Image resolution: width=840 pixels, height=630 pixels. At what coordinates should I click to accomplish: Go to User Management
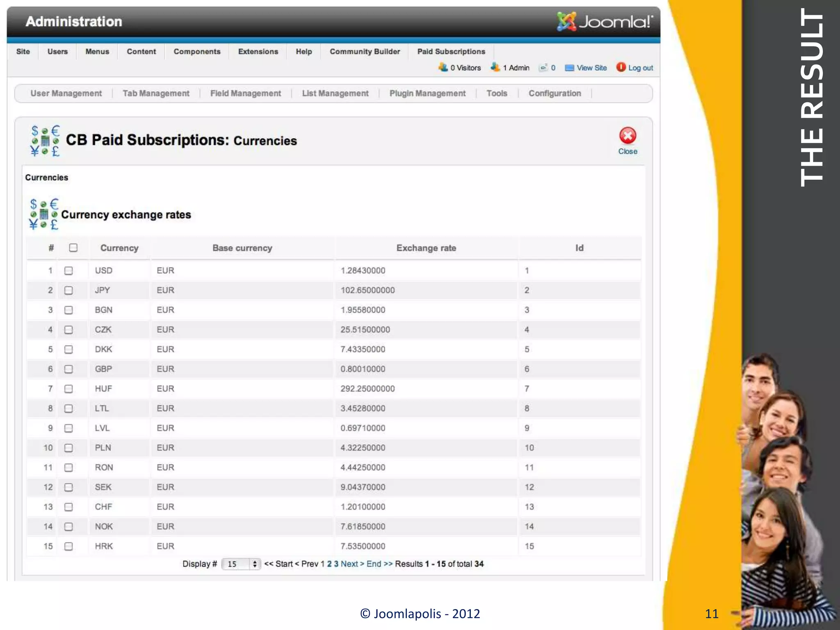tap(66, 94)
